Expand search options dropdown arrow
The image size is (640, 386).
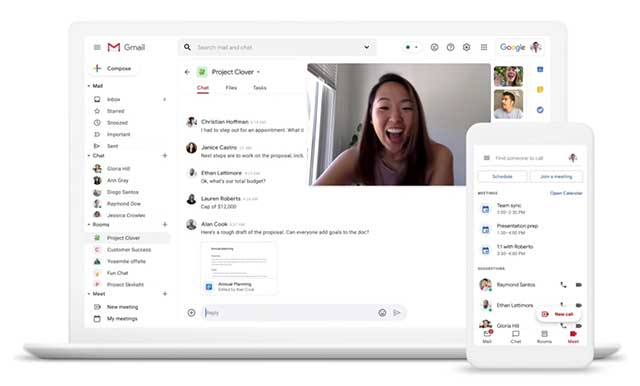pos(367,47)
